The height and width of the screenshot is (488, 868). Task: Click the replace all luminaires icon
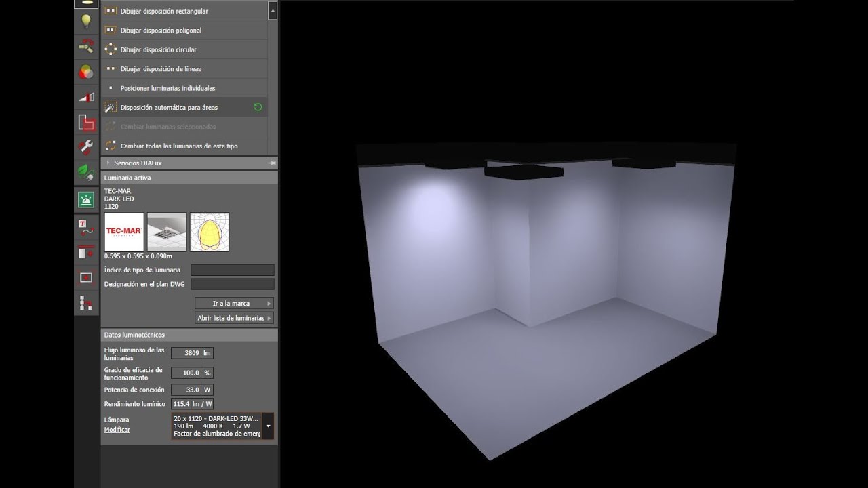point(111,146)
